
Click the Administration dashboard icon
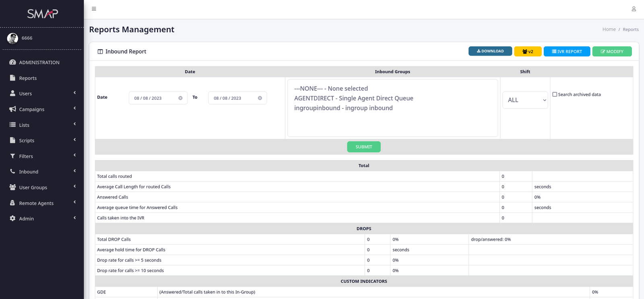(12, 62)
